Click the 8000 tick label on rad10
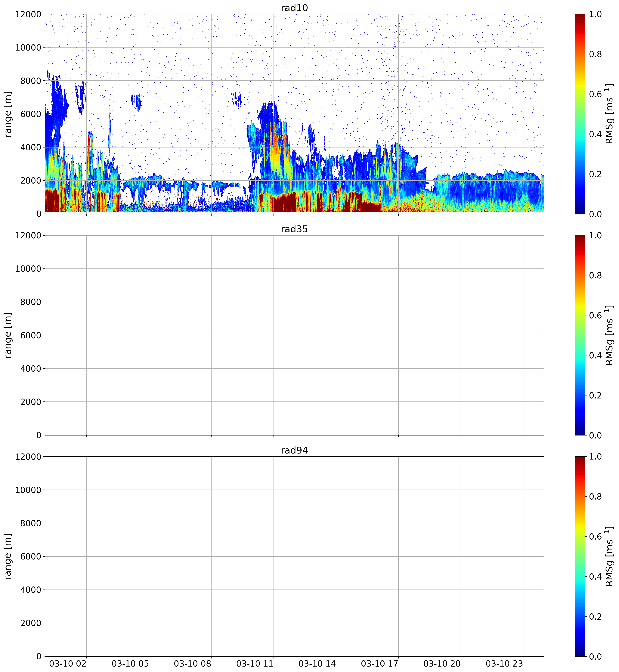Image resolution: width=619 pixels, height=672 pixels. (x=31, y=81)
